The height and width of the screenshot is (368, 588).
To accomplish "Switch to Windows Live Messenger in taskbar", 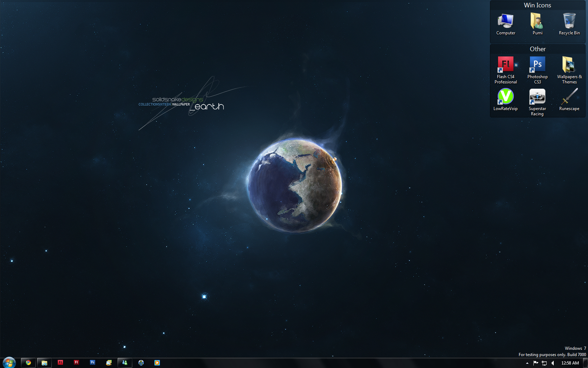I will click(x=125, y=363).
